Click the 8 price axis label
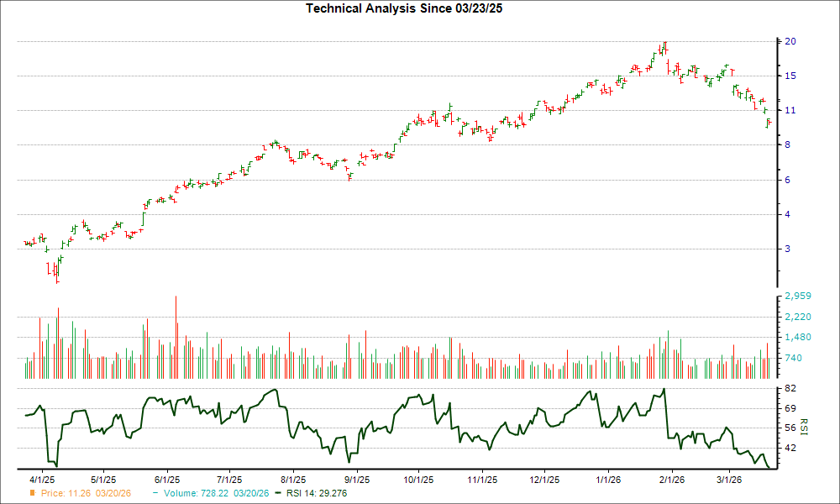The image size is (840, 504). click(x=788, y=144)
